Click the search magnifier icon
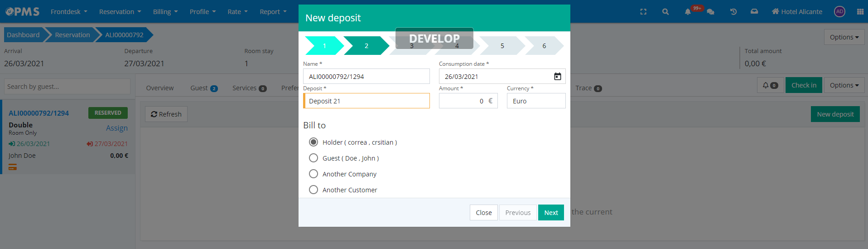The width and height of the screenshot is (868, 249). click(665, 12)
